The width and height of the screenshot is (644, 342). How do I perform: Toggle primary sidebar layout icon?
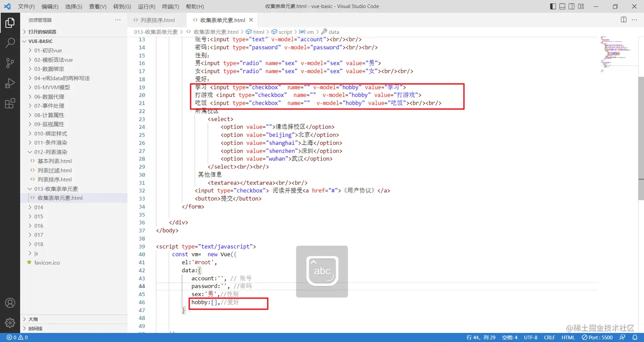(x=553, y=6)
